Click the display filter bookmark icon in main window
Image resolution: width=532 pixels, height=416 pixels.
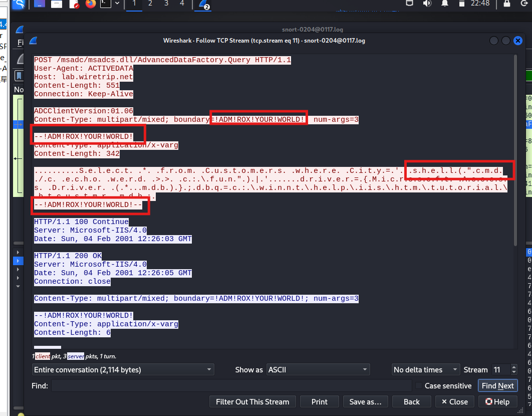point(19,76)
